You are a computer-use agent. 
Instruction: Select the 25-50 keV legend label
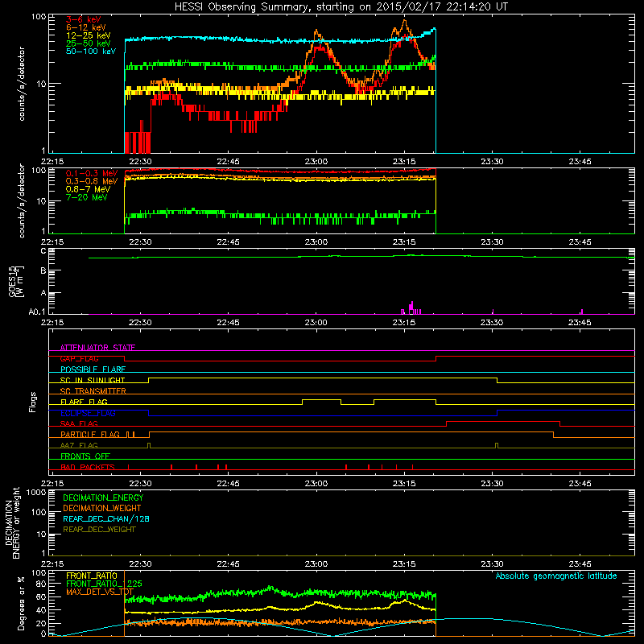tap(89, 43)
